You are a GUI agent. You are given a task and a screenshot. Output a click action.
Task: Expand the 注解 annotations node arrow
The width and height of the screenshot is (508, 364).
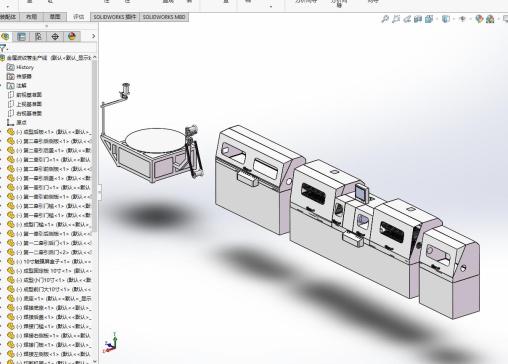click(x=1, y=86)
